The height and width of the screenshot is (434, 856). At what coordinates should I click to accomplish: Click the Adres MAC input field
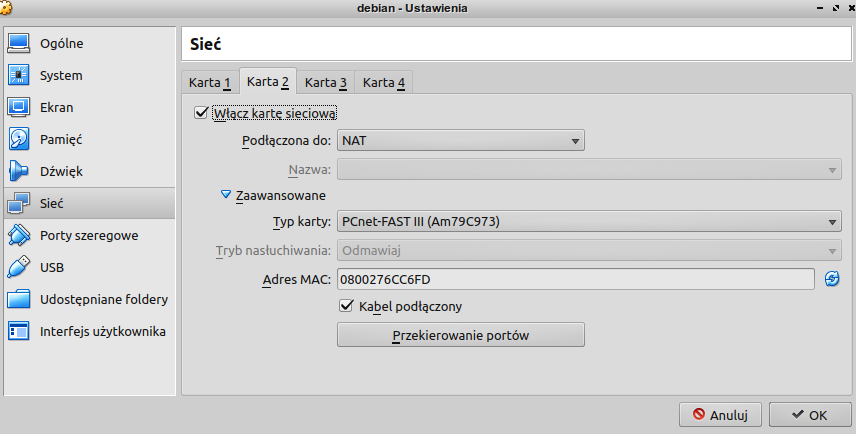pos(576,279)
